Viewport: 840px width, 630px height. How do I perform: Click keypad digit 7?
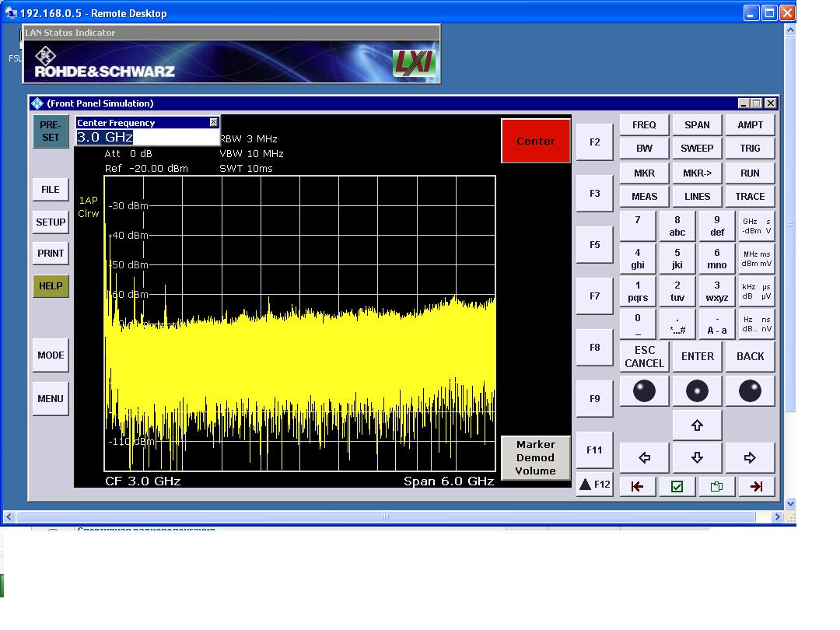638,226
